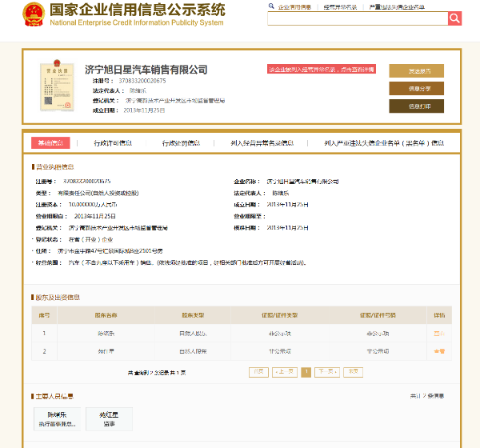Screen dimensions: 480x448
Task: Click the 主要人员信息 section heading
Action: pyautogui.click(x=54, y=396)
